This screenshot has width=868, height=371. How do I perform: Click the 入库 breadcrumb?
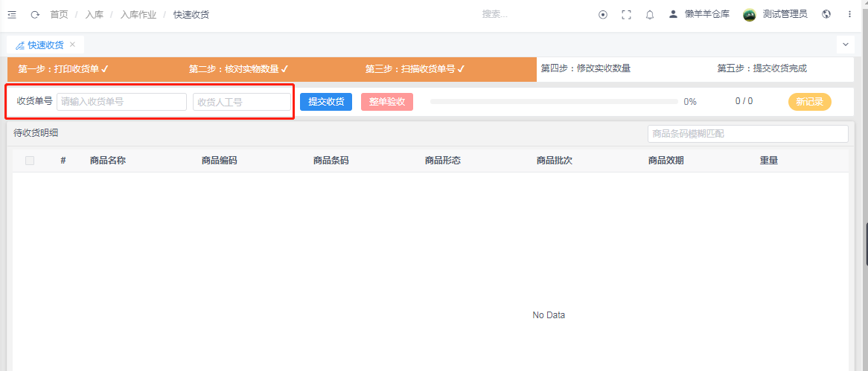[94, 15]
